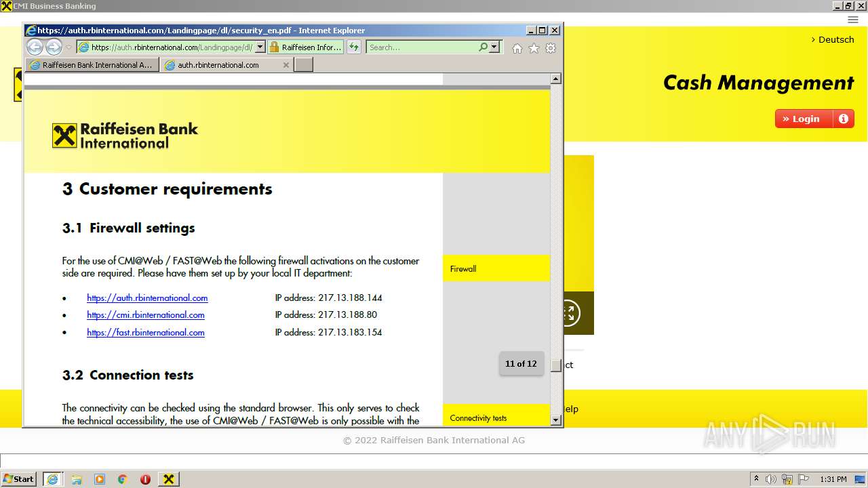
Task: Open the recent pages dropdown beside Forward
Action: click(x=68, y=47)
